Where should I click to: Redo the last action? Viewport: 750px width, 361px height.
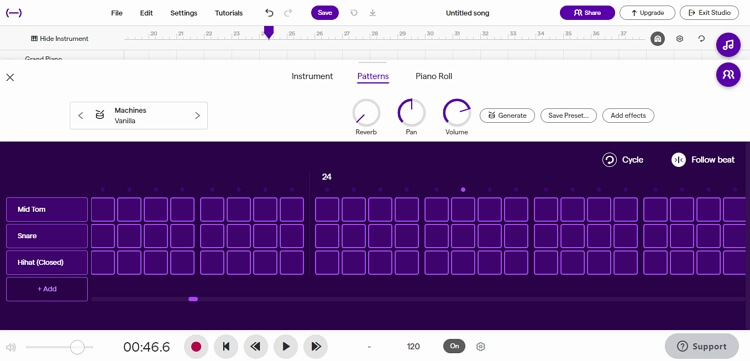(288, 13)
